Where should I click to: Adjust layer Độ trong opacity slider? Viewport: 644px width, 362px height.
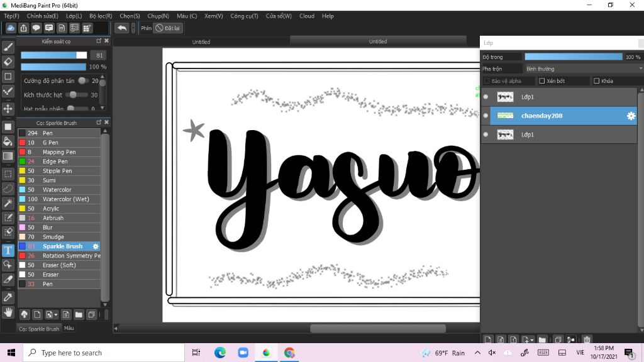click(x=574, y=57)
